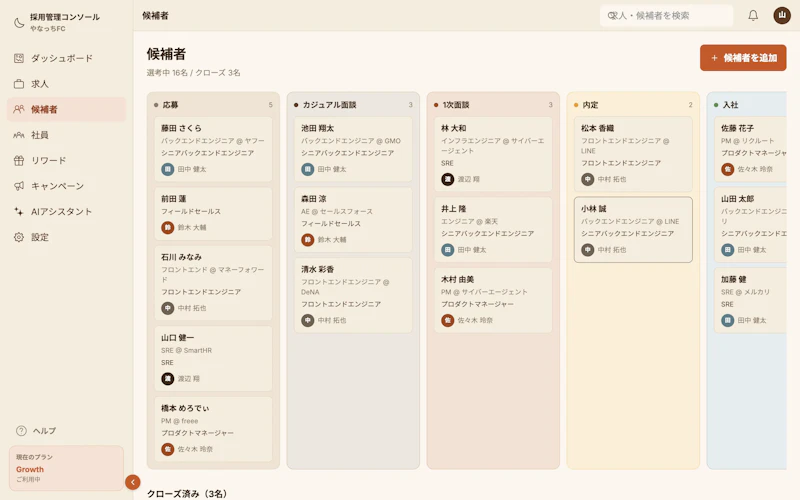This screenshot has width=800, height=500.
Task: Open candidate card 加藤 健
Action: 751,300
